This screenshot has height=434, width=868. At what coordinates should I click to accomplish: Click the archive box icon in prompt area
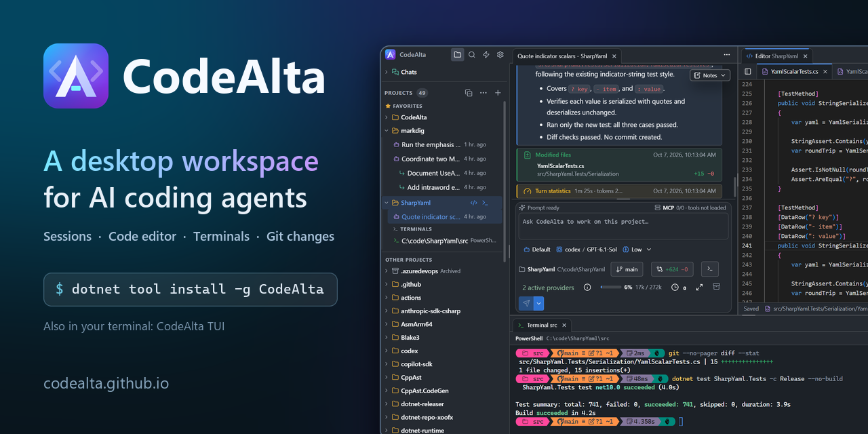pyautogui.click(x=716, y=288)
